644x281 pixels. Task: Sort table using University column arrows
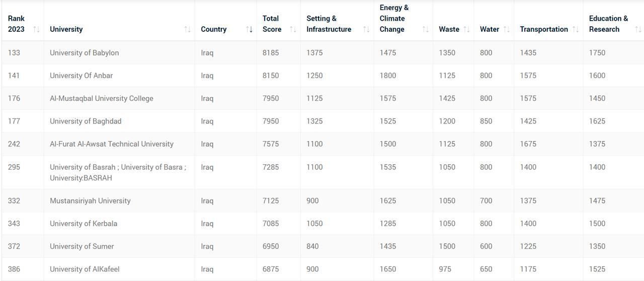coord(187,29)
